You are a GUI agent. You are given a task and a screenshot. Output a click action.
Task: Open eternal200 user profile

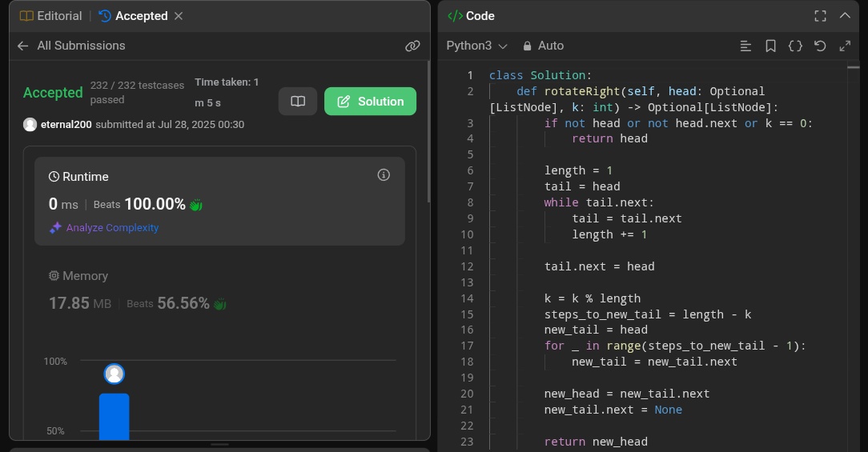(66, 125)
